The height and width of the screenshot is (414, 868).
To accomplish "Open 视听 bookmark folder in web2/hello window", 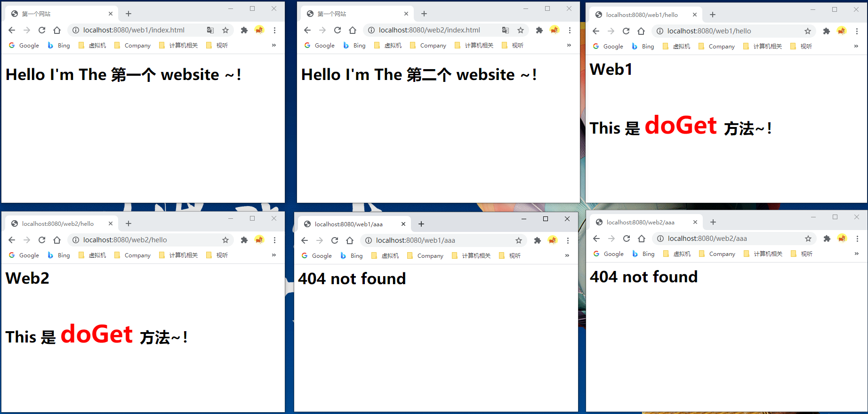I will coord(217,255).
